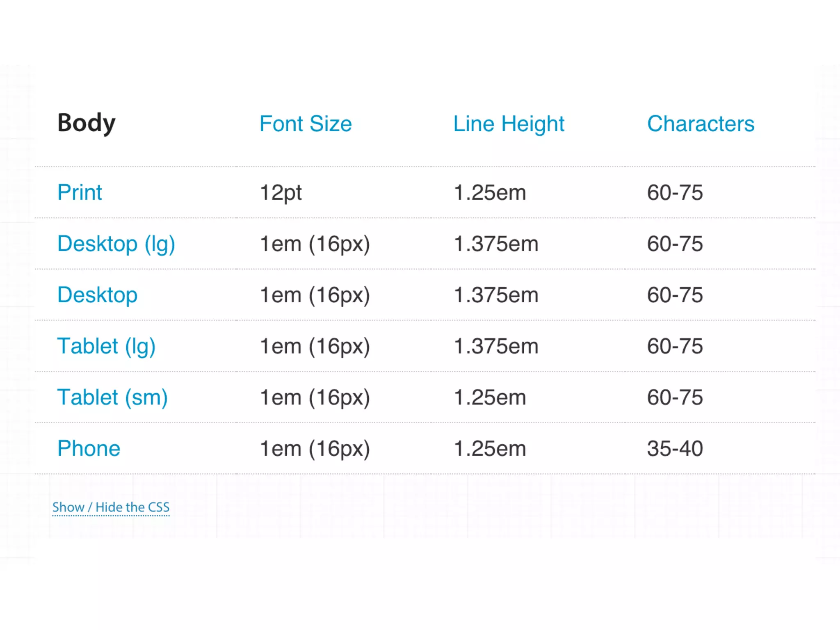The image size is (840, 630).
Task: Click the Characters column header
Action: 701,123
